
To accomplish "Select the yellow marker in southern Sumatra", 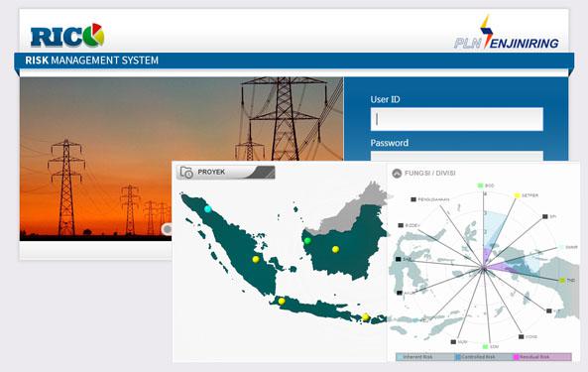I will click(x=256, y=259).
